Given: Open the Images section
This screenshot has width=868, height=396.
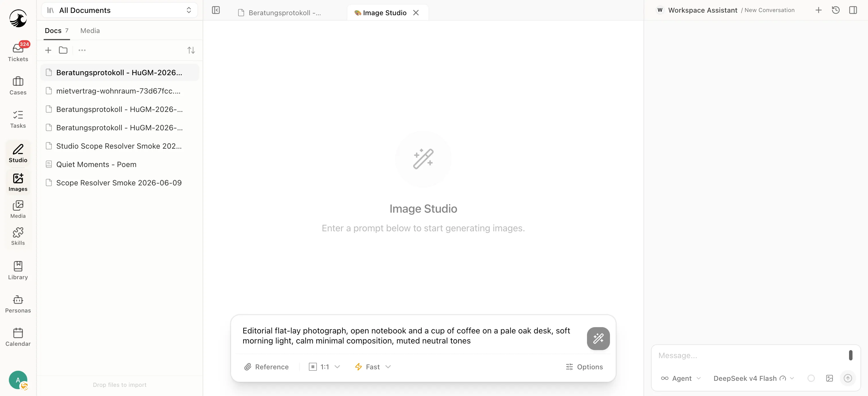Looking at the screenshot, I should pyautogui.click(x=18, y=182).
